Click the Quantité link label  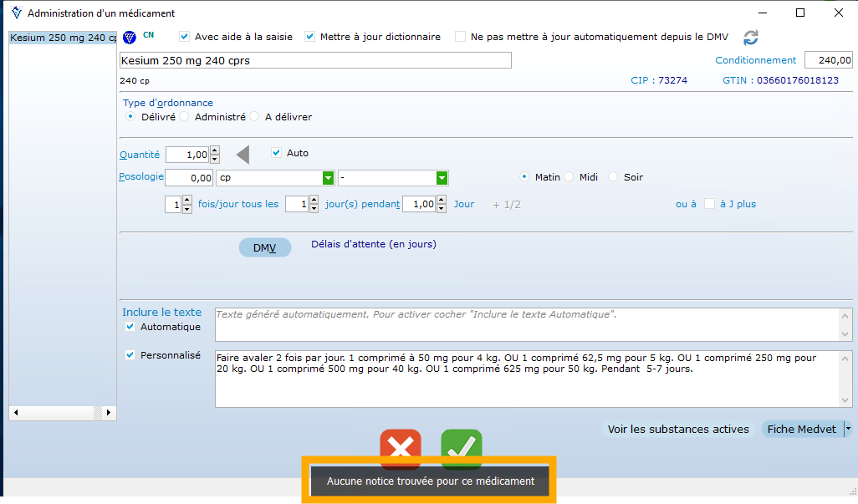click(x=140, y=155)
